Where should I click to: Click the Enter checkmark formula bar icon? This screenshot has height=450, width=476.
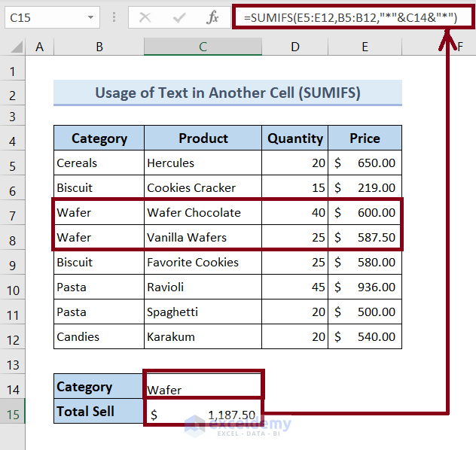click(x=178, y=17)
